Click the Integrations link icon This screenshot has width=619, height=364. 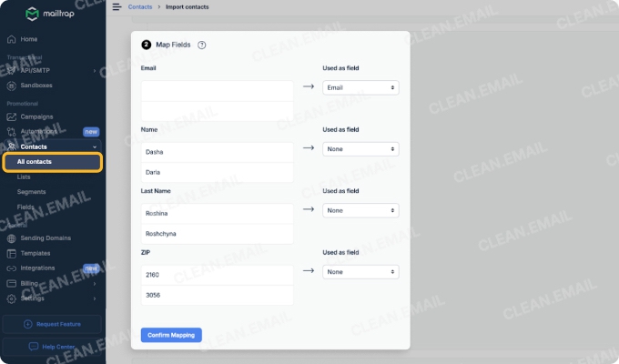(12, 268)
